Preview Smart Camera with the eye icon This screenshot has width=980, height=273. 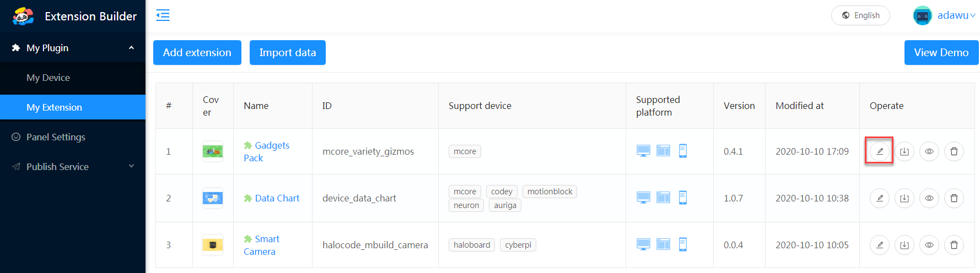(929, 245)
